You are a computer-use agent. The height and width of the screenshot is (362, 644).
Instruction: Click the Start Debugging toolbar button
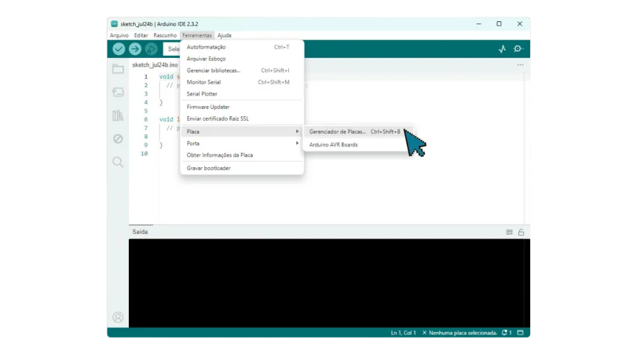click(151, 49)
